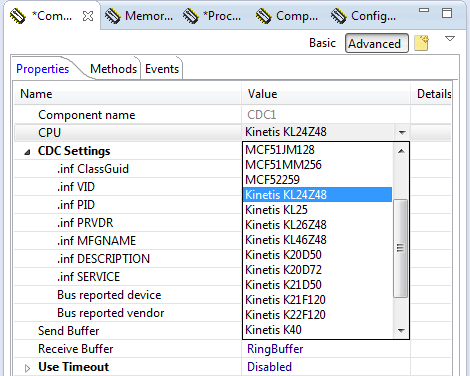Click the chip icon of the *Com... tab
Viewport: 470px width, 376px height.
tap(18, 16)
